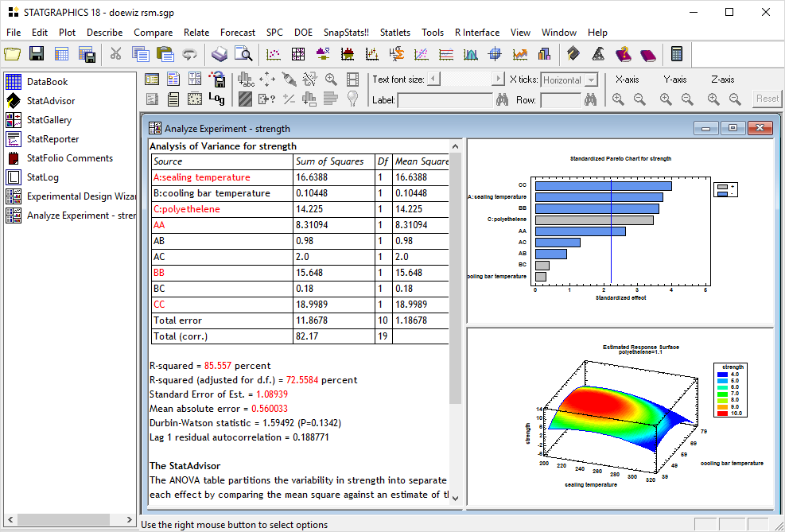Select DataBook in the navigation pane

point(47,82)
